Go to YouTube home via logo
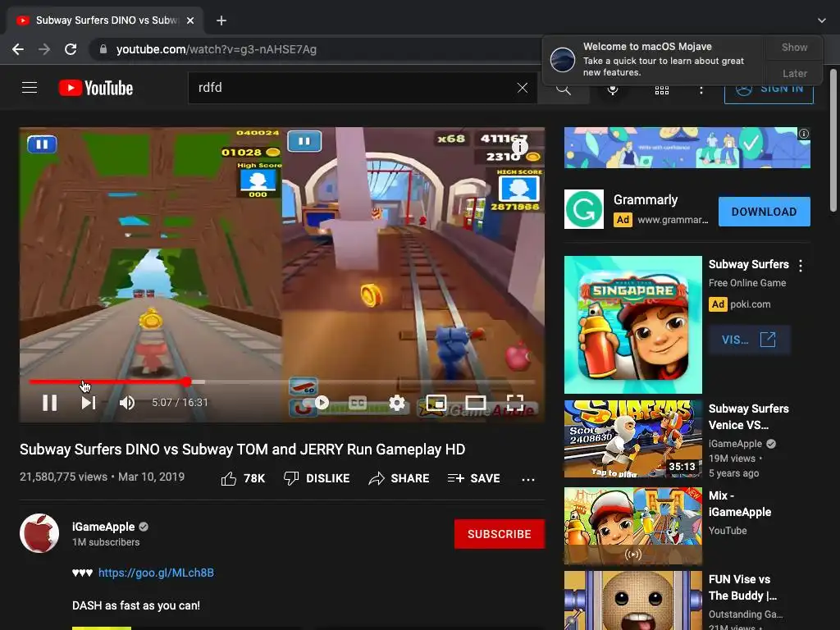 point(96,88)
